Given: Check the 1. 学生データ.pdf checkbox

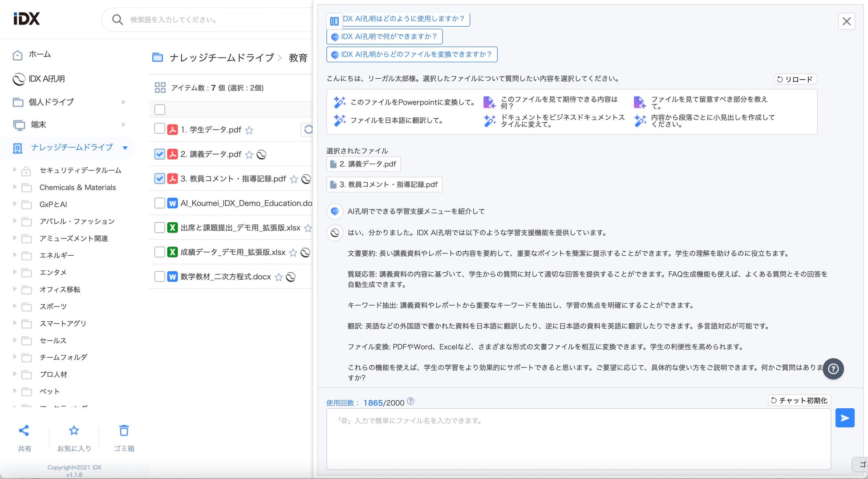Looking at the screenshot, I should coord(160,129).
